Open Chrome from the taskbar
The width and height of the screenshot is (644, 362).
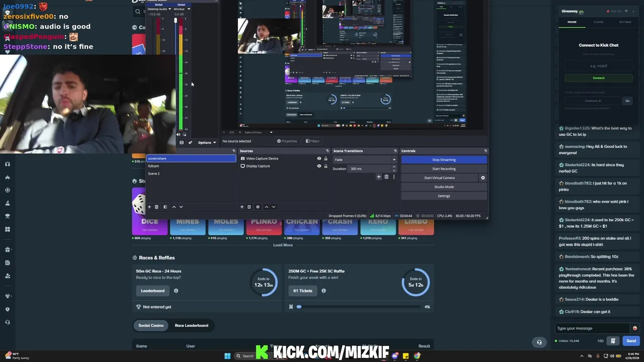(417, 356)
